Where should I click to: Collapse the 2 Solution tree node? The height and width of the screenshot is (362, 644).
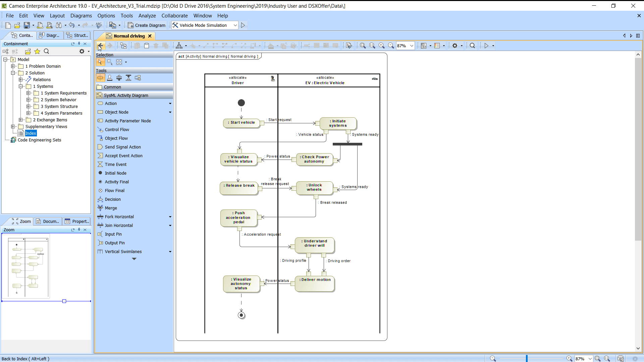pyautogui.click(x=13, y=73)
